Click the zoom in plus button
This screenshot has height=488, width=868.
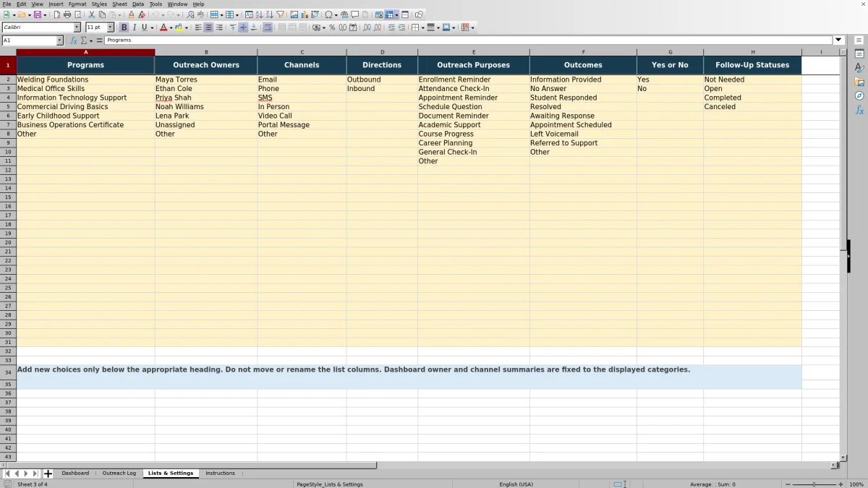841,484
